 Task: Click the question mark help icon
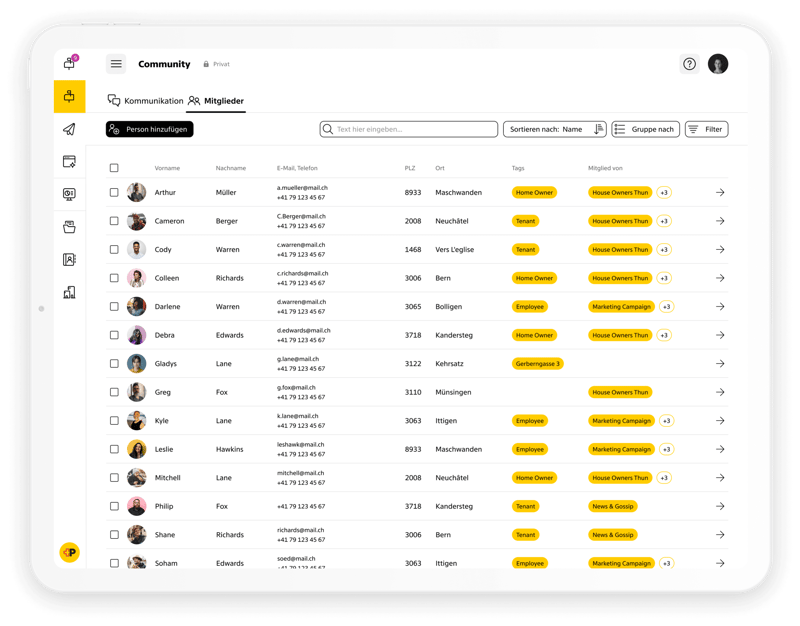(x=689, y=63)
